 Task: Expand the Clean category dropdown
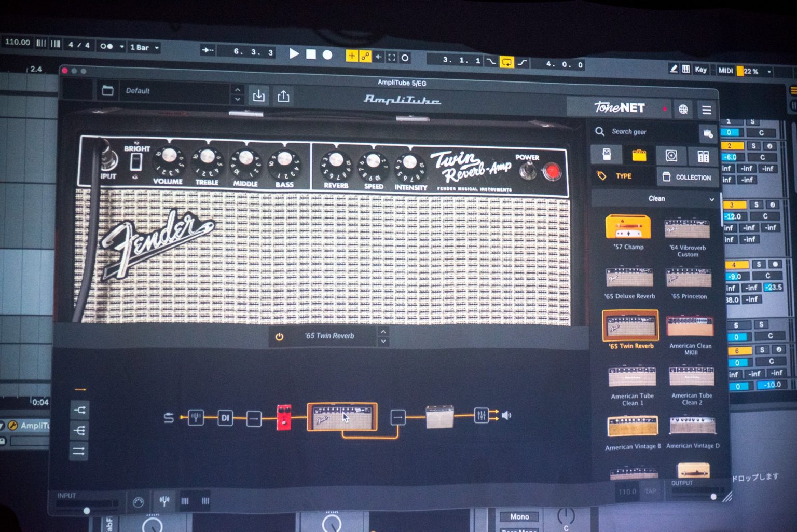(x=656, y=198)
